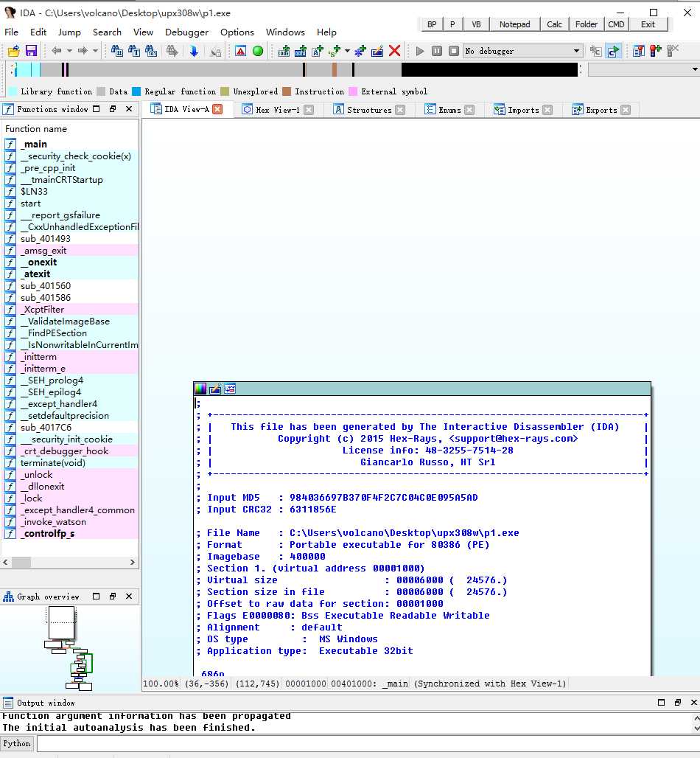Click the CMD button
Image resolution: width=700 pixels, height=758 pixels.
616,24
